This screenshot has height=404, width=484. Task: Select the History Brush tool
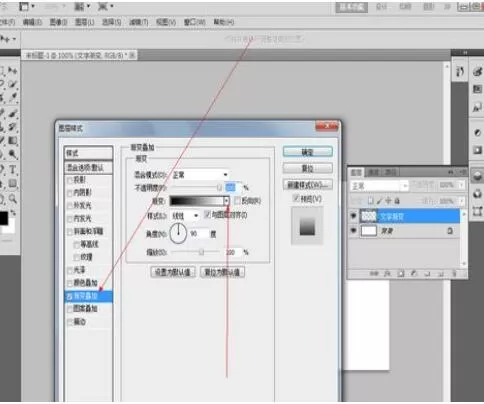(12, 127)
